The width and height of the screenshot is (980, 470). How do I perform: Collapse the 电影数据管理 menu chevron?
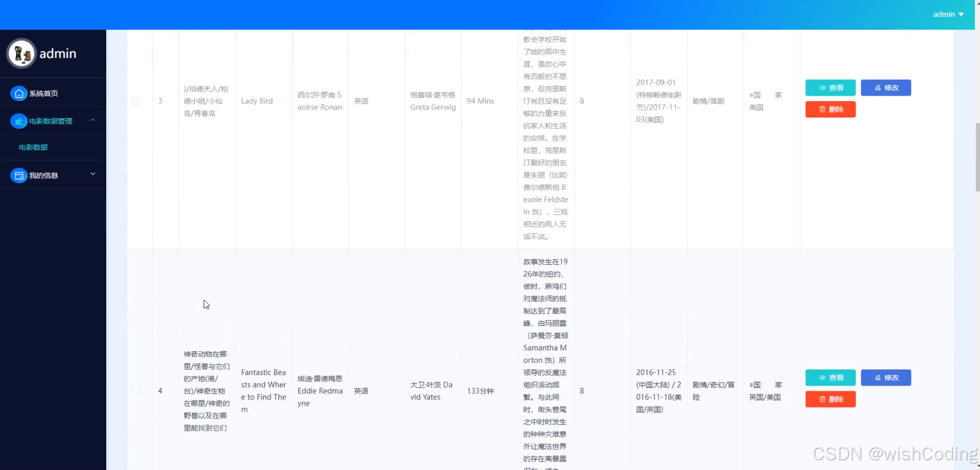coord(93,120)
